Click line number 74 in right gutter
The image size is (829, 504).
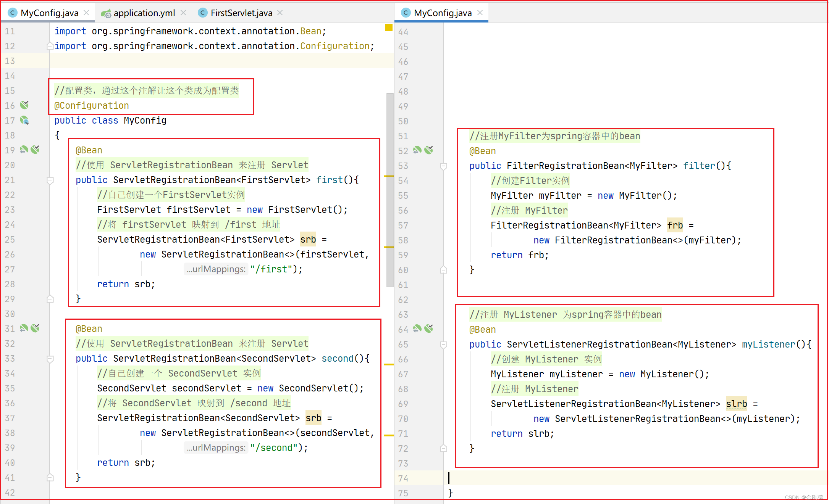click(403, 478)
